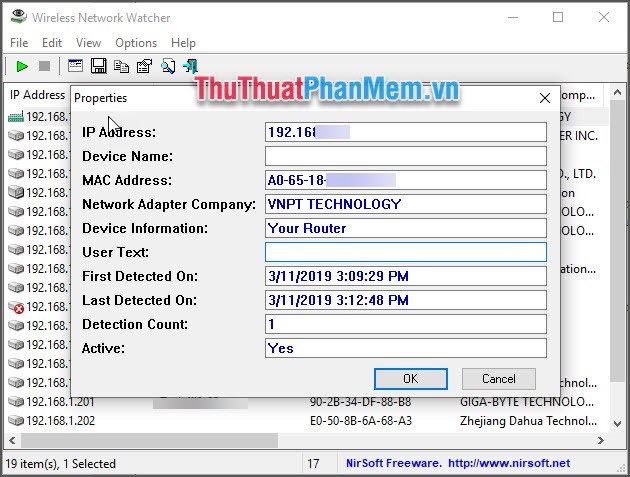This screenshot has width=630, height=477.
Task: Click the horizontal scrollbar left arrow
Action: point(12,440)
